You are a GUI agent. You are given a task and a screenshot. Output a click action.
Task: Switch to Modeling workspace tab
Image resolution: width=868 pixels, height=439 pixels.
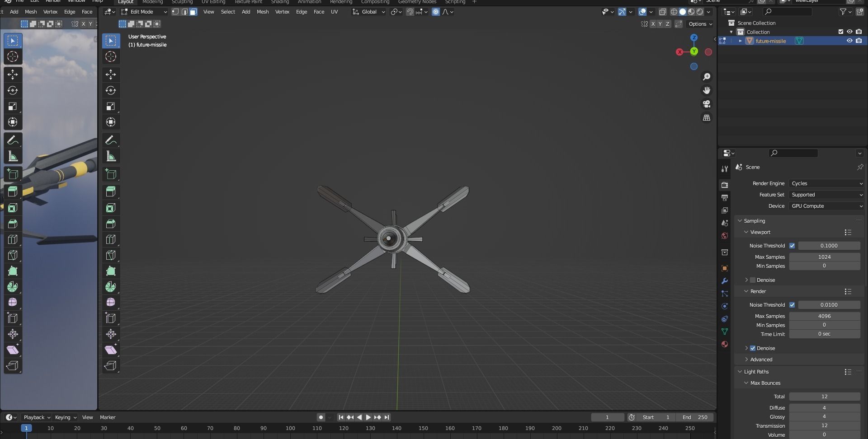pyautogui.click(x=152, y=2)
